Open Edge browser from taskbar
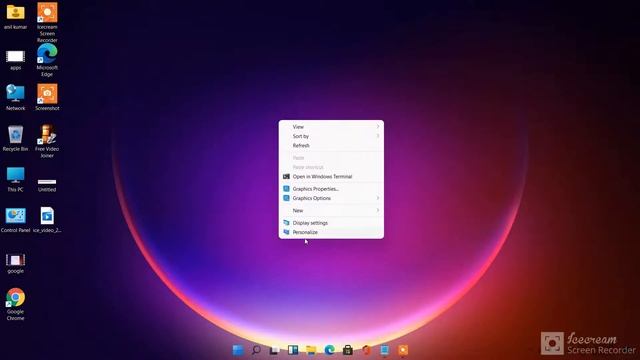Screen dimensions: 640x360 330,350
